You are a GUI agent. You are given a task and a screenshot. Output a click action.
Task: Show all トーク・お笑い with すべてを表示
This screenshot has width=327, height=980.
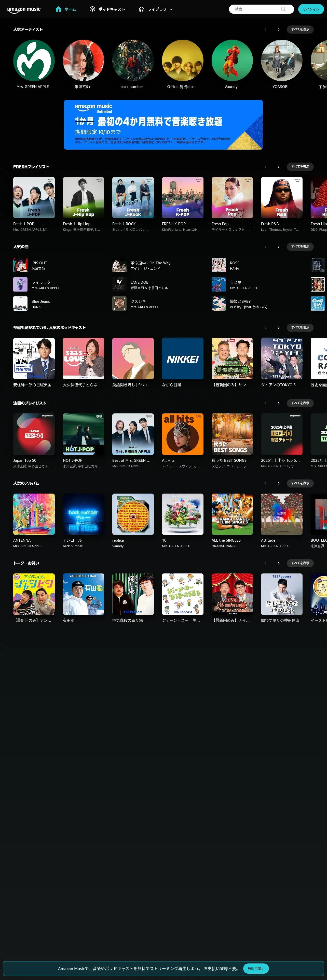(x=300, y=563)
